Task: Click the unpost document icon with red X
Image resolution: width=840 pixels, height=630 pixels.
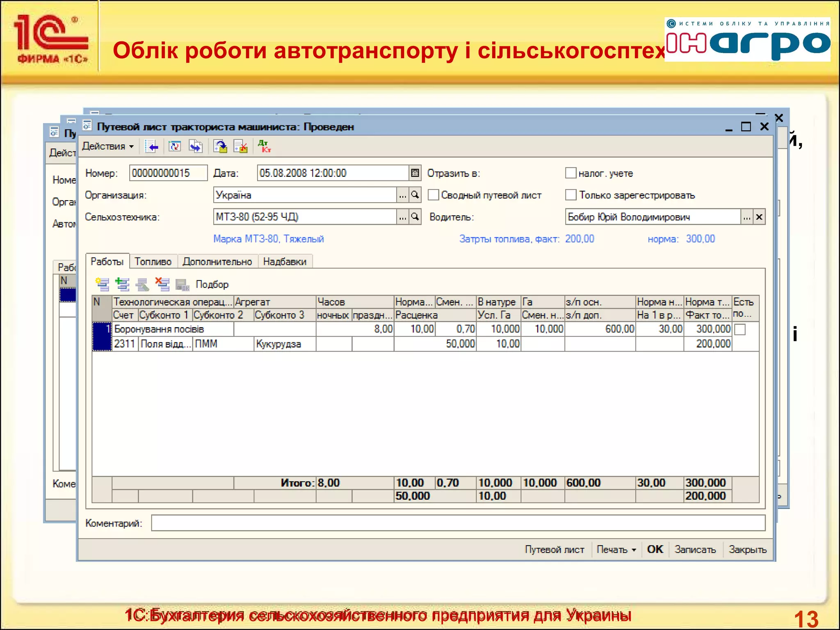Action: 241,146
